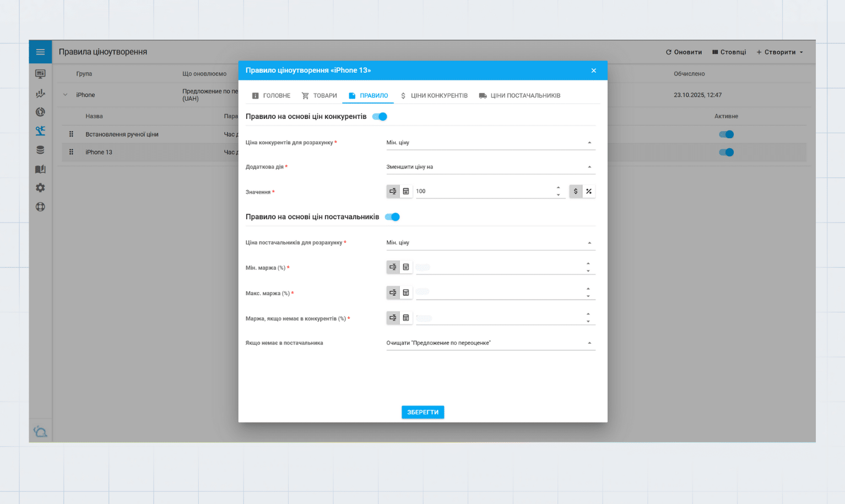
Task: Toggle the supplier price rule switch
Action: click(392, 217)
